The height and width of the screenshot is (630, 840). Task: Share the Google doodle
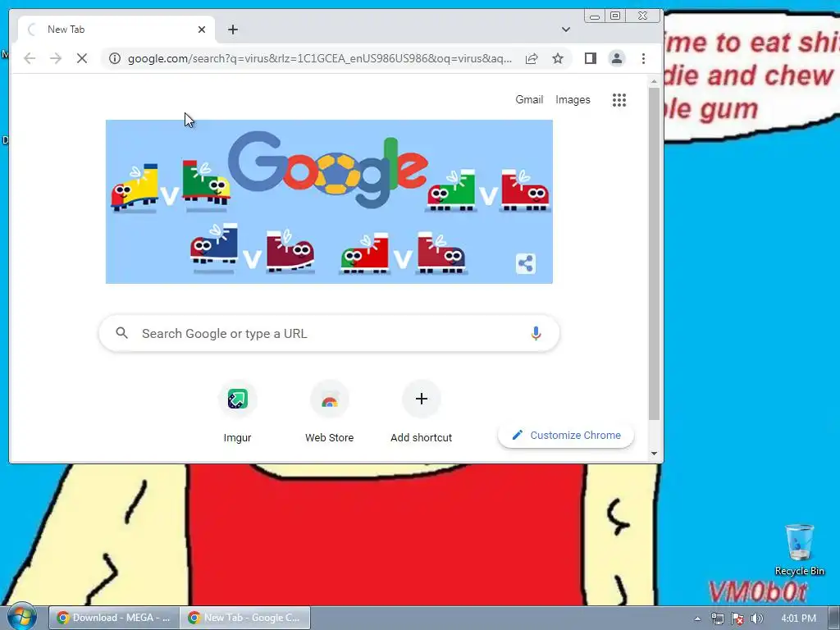526,263
